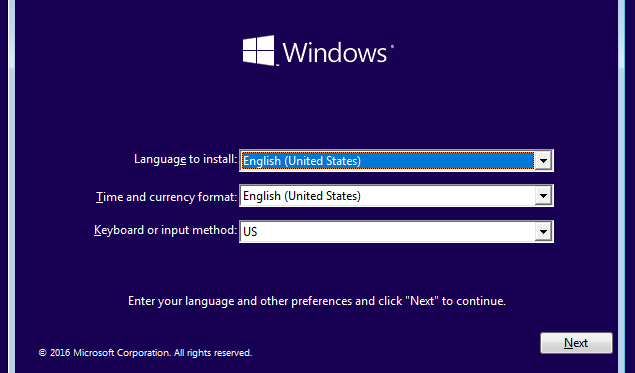Expand the Language to install dropdown arrow
The image size is (635, 373).
tap(543, 161)
